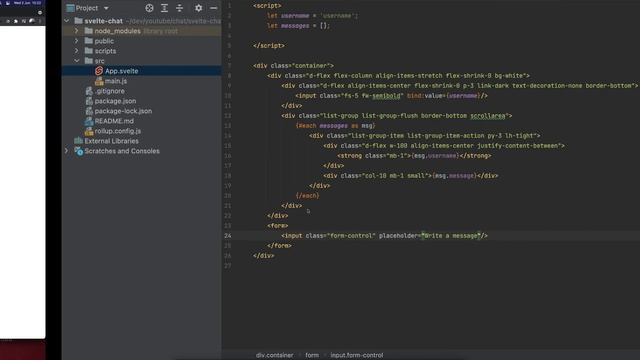Click the 'bind:value' attribute in code
The height and width of the screenshot is (360, 640).
point(424,96)
